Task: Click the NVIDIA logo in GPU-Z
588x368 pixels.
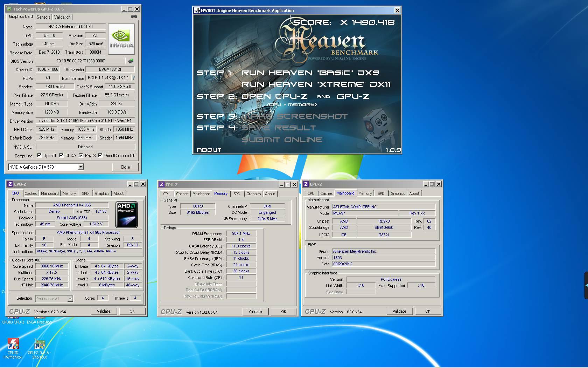Action: 121,39
